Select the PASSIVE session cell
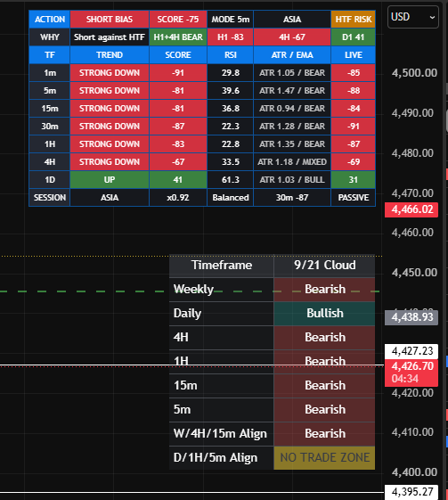The image size is (448, 500). click(x=353, y=198)
